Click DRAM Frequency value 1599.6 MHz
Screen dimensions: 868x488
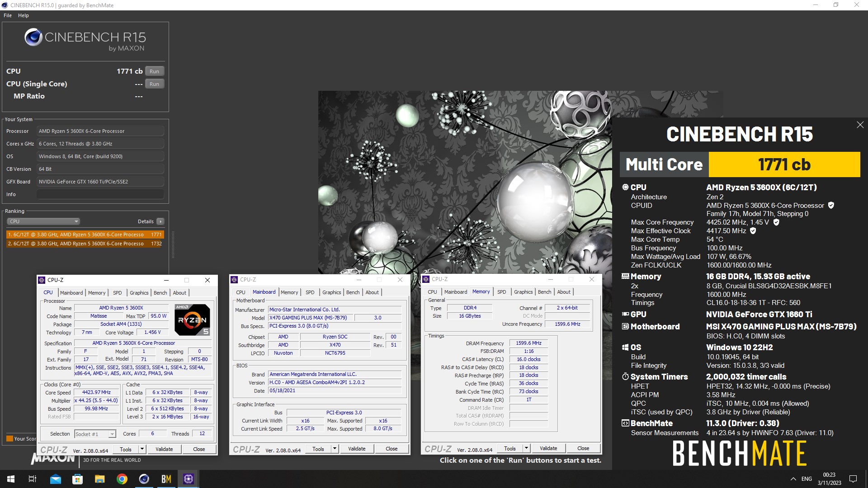(x=528, y=343)
